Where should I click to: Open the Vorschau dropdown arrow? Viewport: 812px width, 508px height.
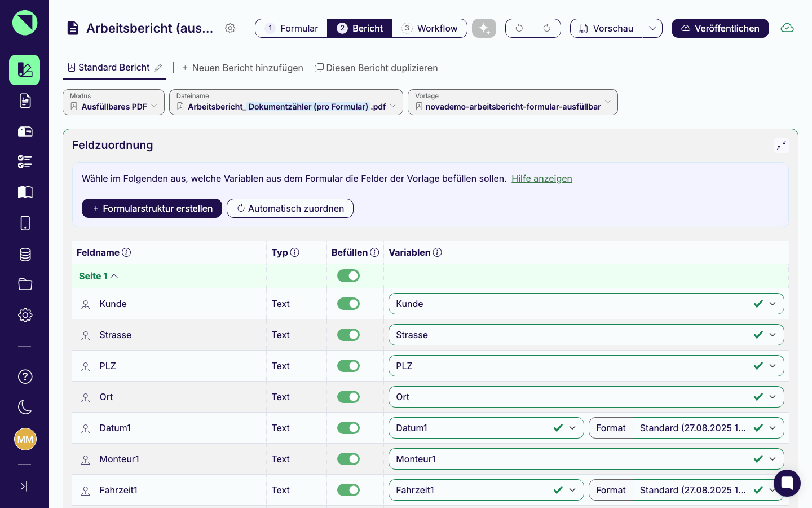pos(652,28)
